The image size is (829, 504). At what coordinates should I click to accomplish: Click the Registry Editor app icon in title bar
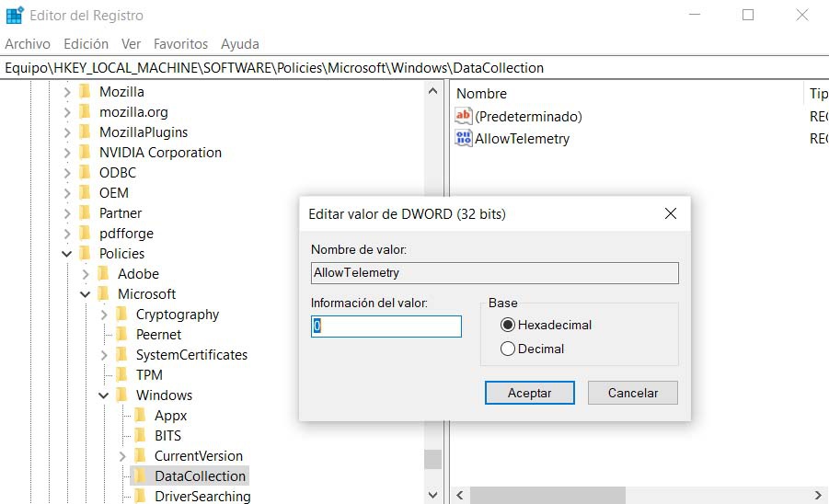click(15, 16)
